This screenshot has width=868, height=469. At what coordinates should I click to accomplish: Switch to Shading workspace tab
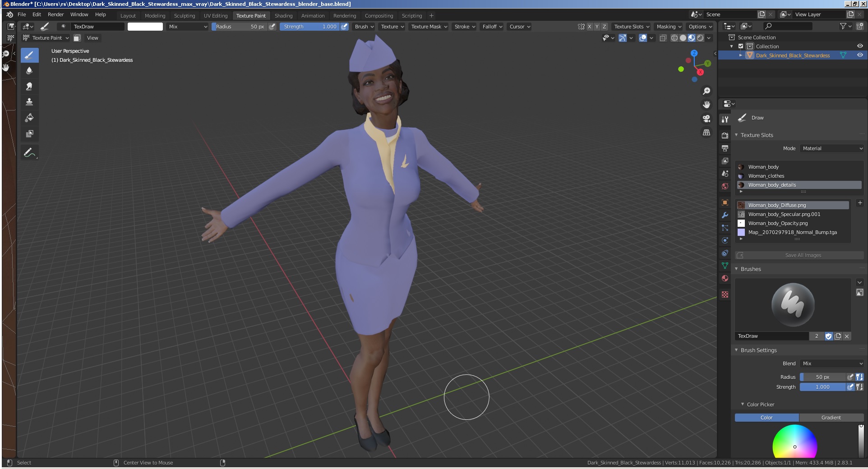[283, 16]
